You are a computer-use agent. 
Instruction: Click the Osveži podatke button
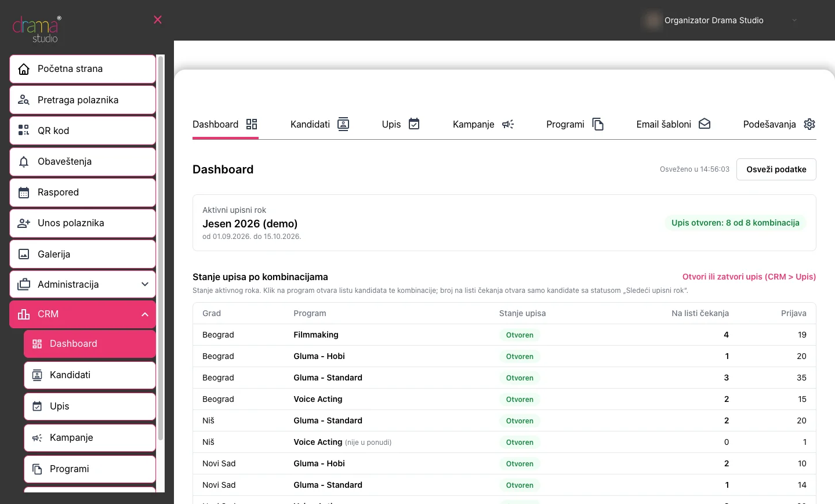776,169
